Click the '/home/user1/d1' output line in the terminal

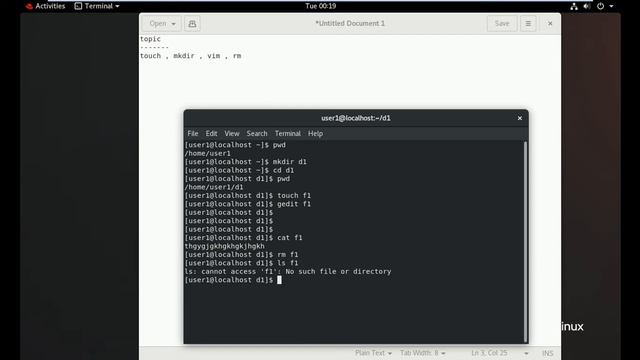214,187
